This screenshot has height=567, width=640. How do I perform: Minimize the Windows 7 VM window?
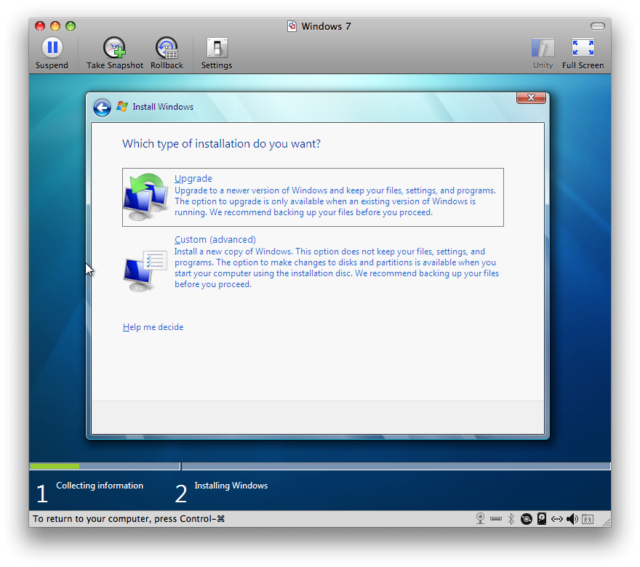pyautogui.click(x=55, y=26)
